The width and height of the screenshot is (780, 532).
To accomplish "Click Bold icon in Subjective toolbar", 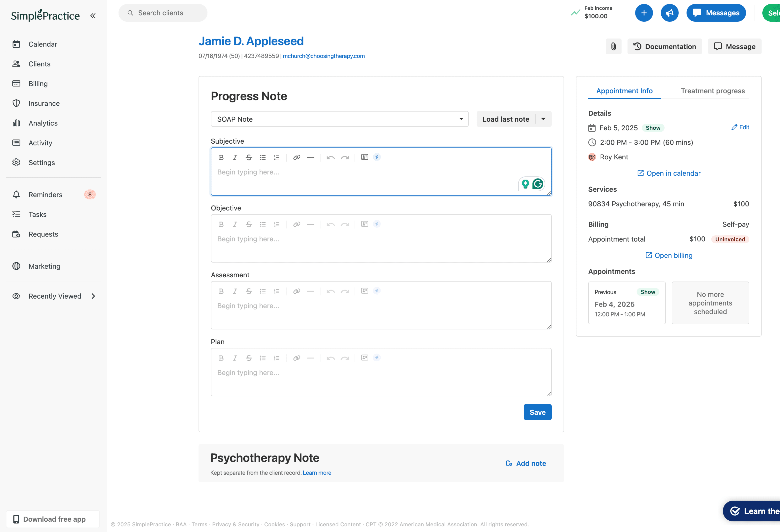I will [221, 157].
